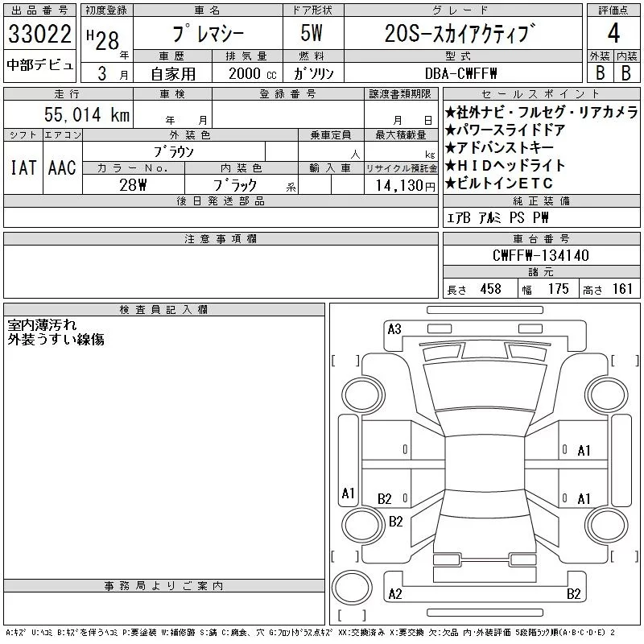The width and height of the screenshot is (644, 644).
Task: Select the 純正装備 header
Action: 541,201
